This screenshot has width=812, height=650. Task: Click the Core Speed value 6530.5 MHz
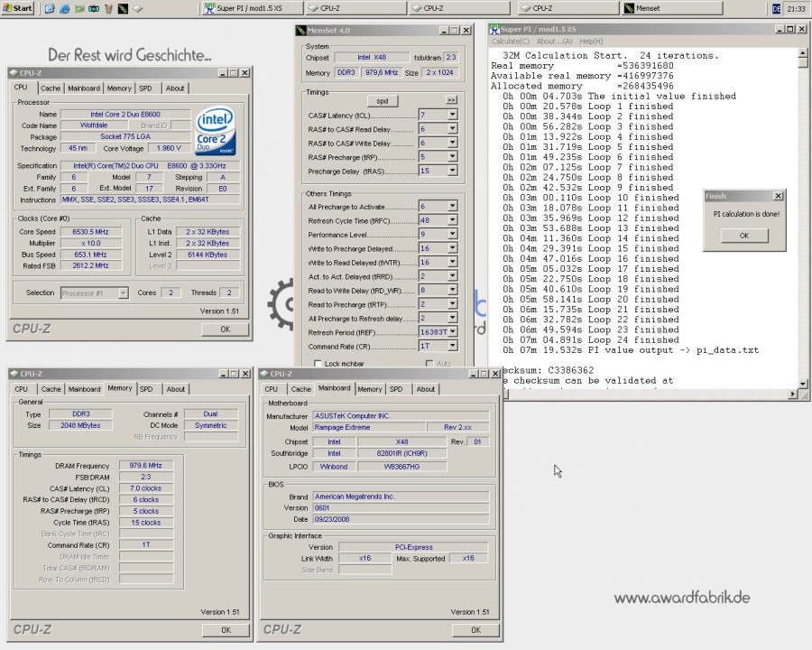(x=90, y=232)
